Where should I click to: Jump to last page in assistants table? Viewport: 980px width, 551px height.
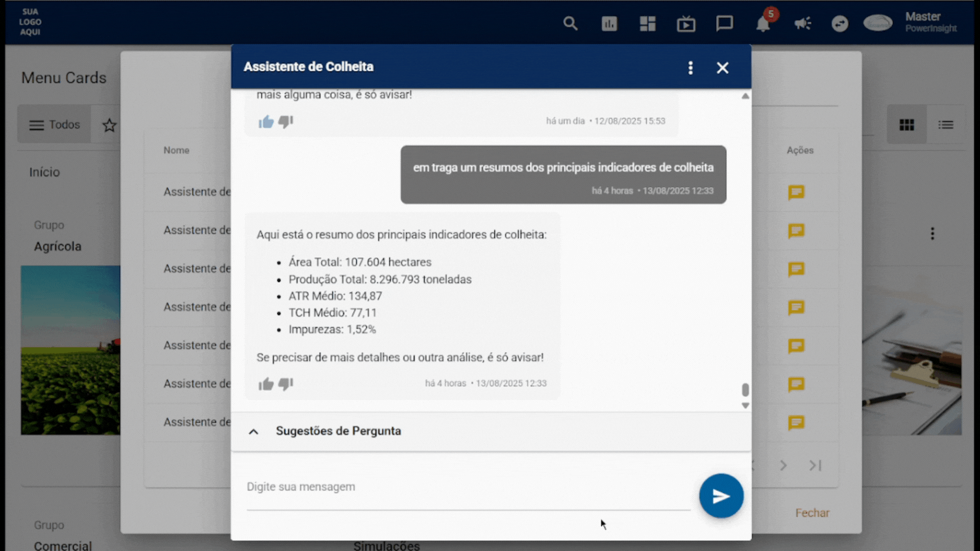[815, 465]
